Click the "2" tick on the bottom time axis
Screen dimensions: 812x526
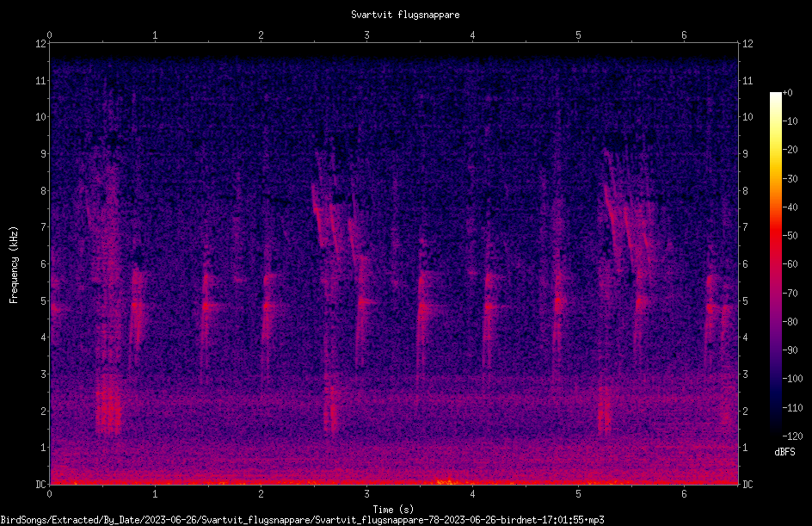click(x=261, y=494)
